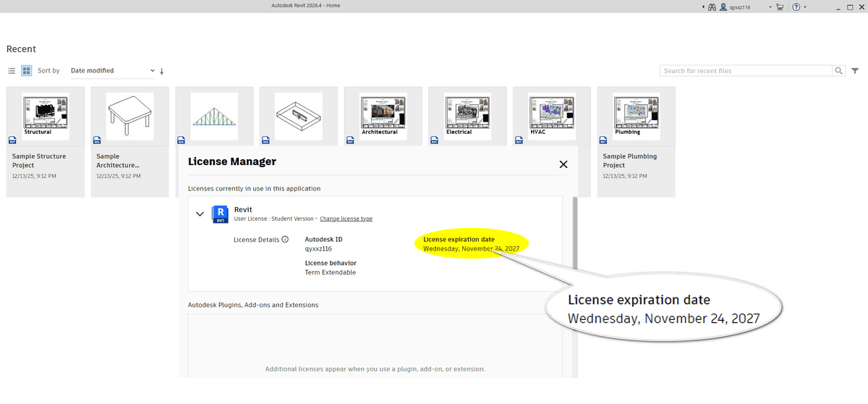The width and height of the screenshot is (868, 404).
Task: Click the Revit product logo icon
Action: [x=220, y=214]
